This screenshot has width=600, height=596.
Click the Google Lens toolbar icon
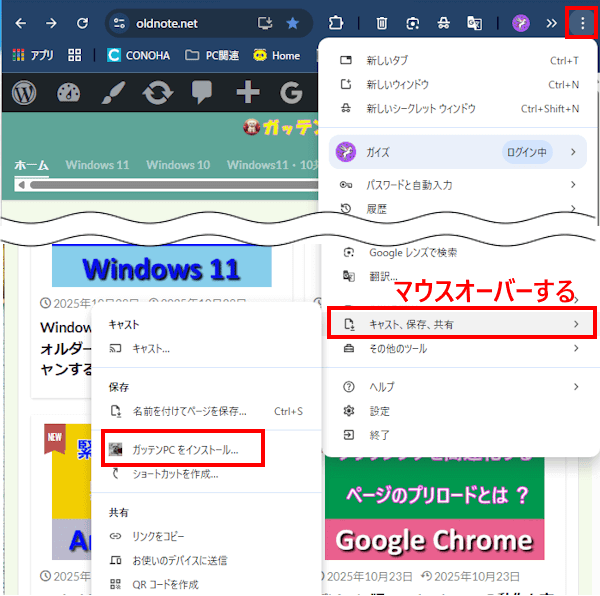(x=412, y=24)
